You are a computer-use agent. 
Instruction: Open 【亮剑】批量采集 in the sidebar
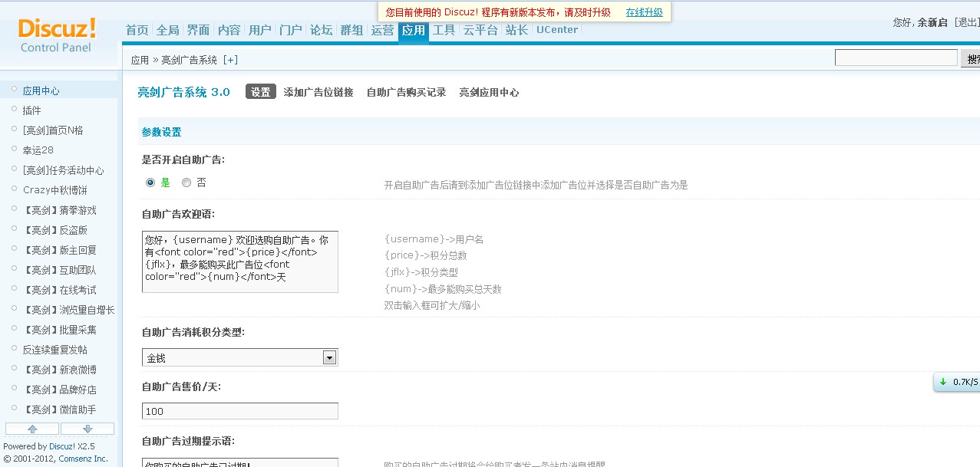click(60, 330)
